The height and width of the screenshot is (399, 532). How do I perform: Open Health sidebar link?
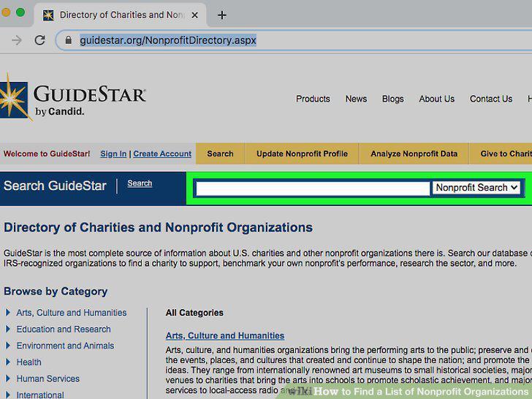tap(28, 362)
